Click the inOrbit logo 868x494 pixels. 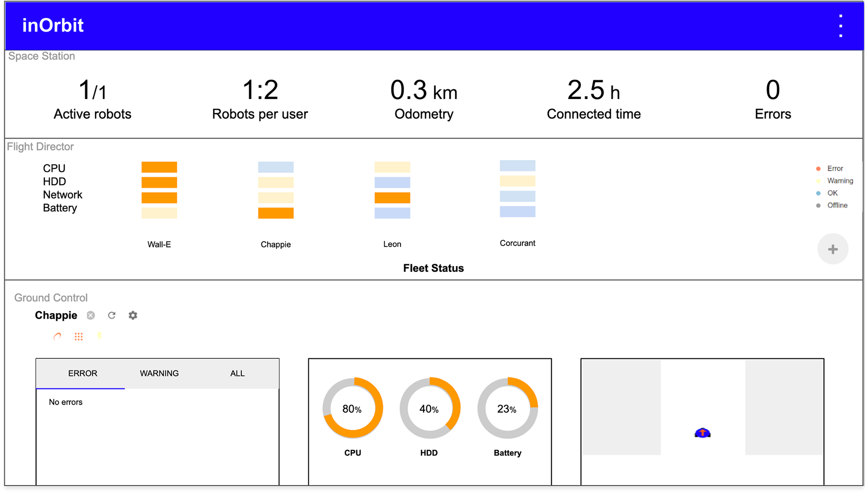[x=53, y=25]
